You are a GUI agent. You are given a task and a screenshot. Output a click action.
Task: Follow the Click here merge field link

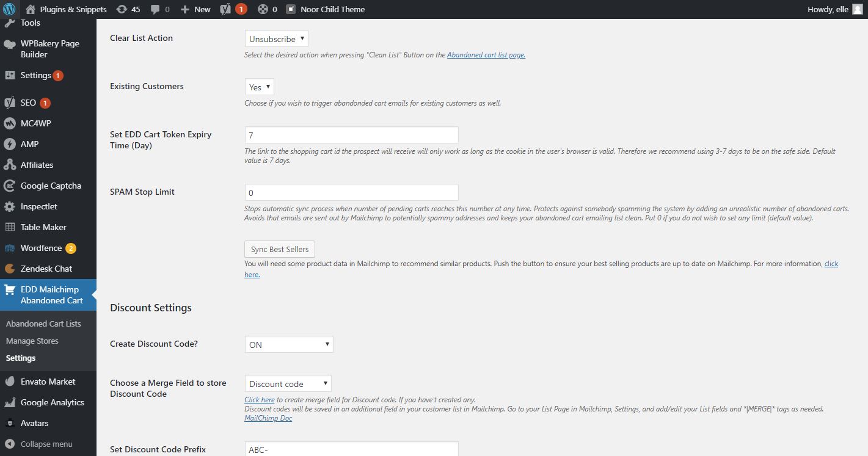[260, 400]
